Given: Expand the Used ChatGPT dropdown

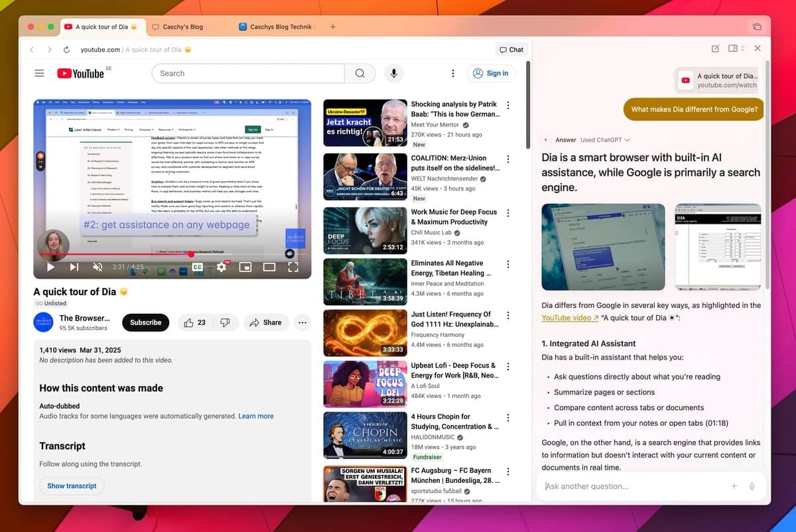Looking at the screenshot, I should click(605, 140).
